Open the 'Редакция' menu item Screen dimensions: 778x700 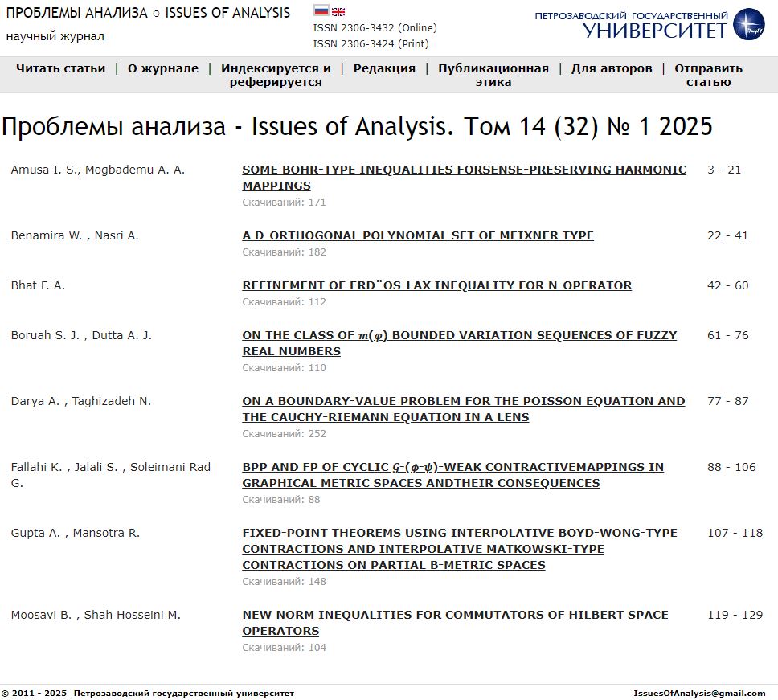click(384, 68)
